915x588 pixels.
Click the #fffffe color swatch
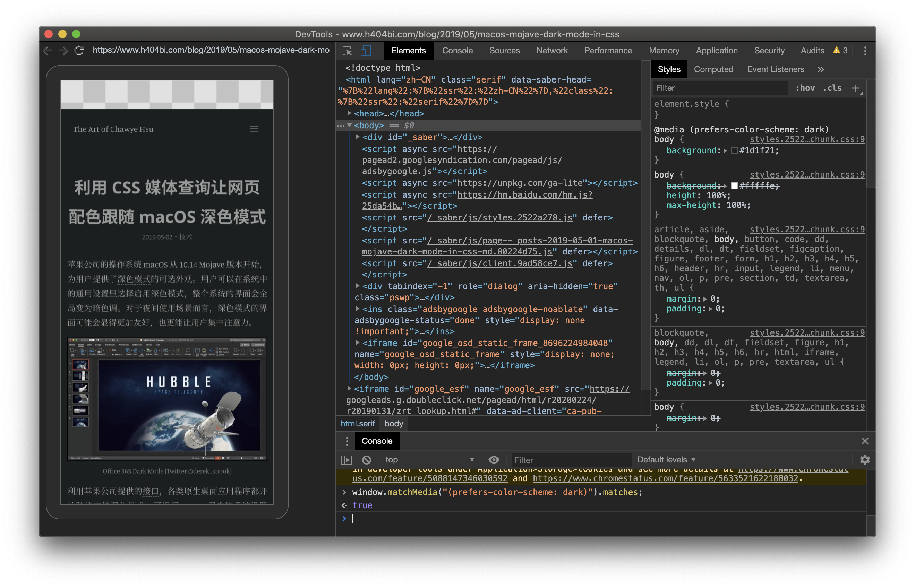(x=734, y=186)
